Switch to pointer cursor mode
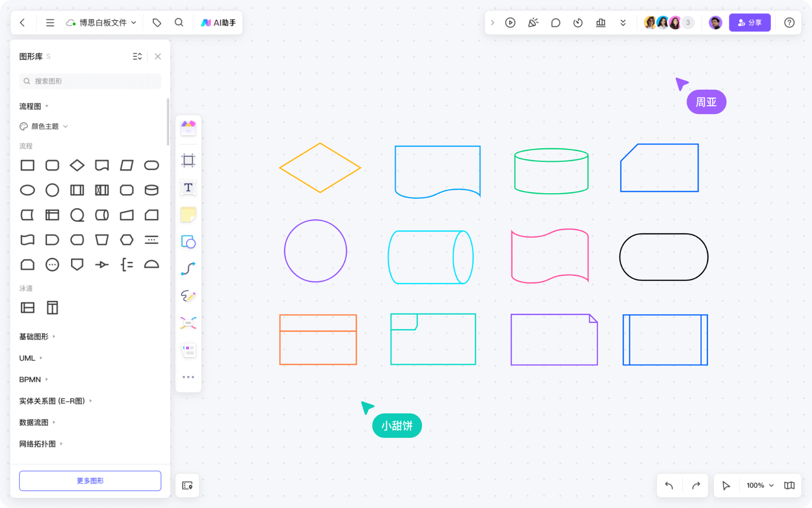Screen dimensions: 812x508 coord(726,486)
